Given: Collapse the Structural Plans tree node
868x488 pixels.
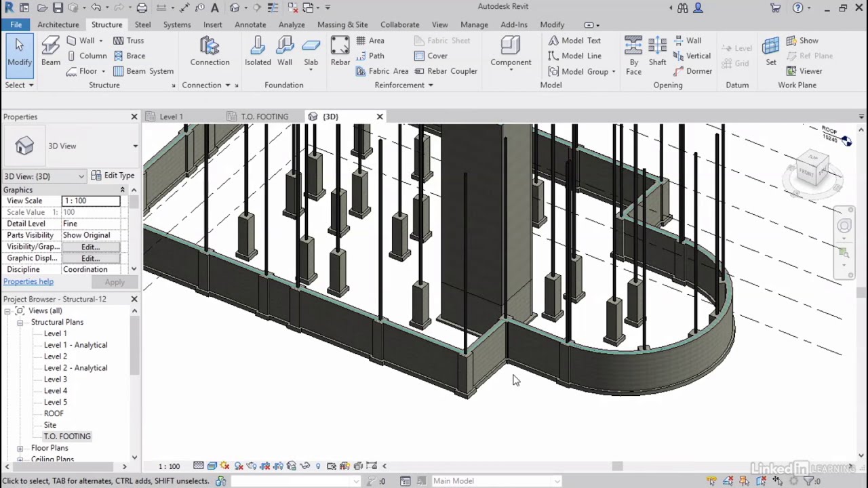Looking at the screenshot, I should coord(20,323).
